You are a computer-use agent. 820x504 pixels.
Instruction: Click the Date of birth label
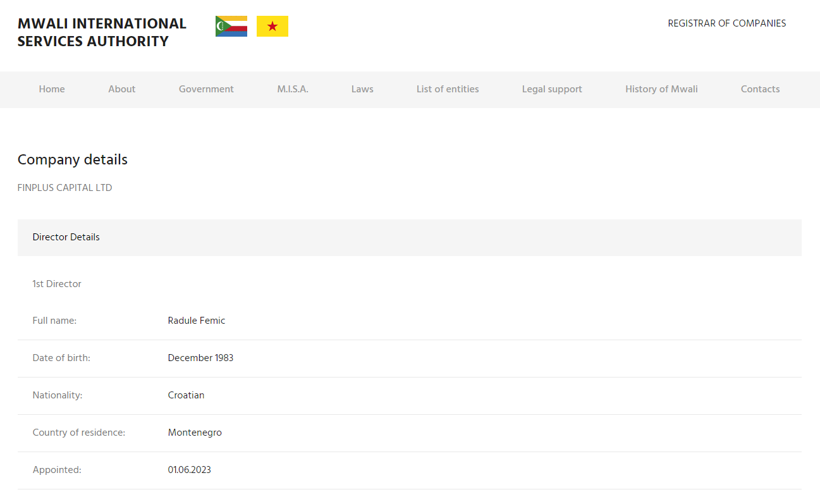(61, 358)
